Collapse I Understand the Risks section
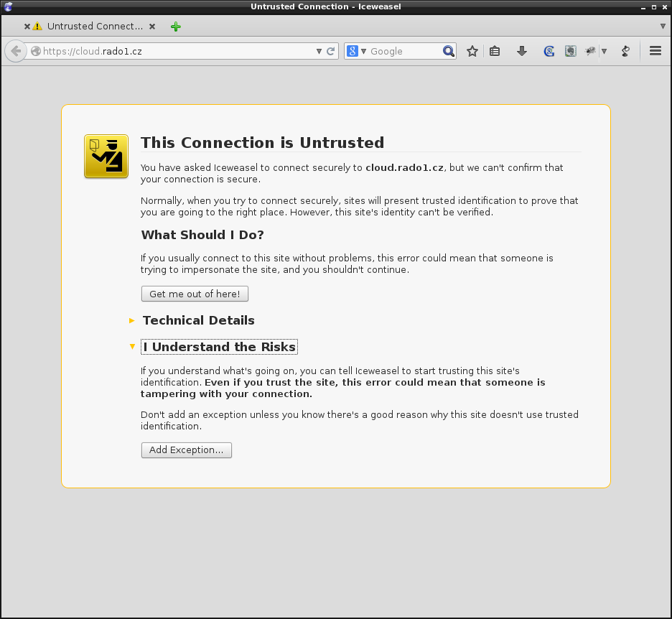 [219, 347]
